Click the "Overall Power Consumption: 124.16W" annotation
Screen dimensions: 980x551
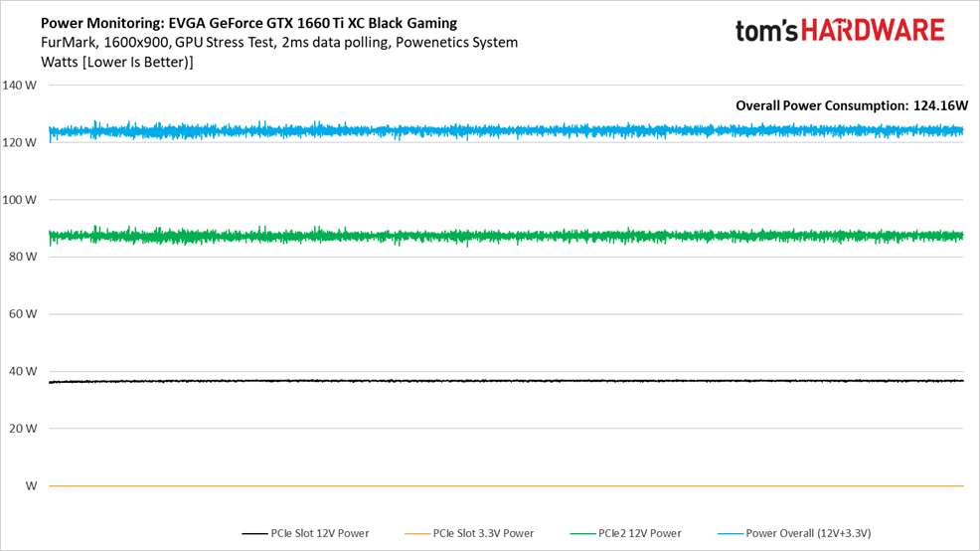851,105
